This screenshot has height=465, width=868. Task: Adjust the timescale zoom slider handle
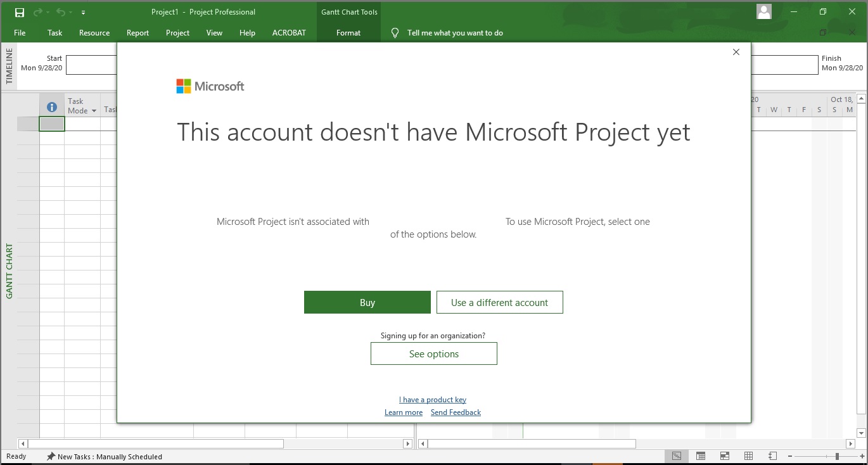837,456
